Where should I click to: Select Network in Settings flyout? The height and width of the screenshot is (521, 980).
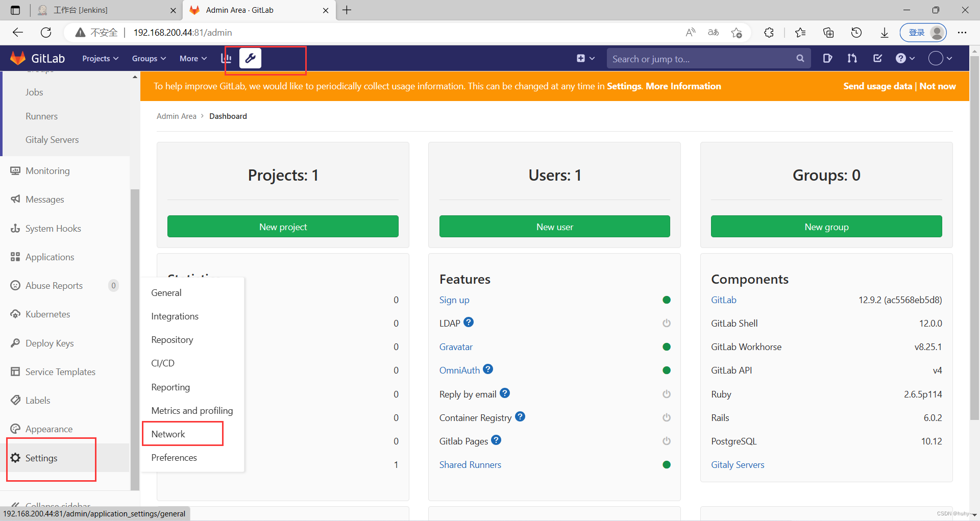[x=168, y=434]
